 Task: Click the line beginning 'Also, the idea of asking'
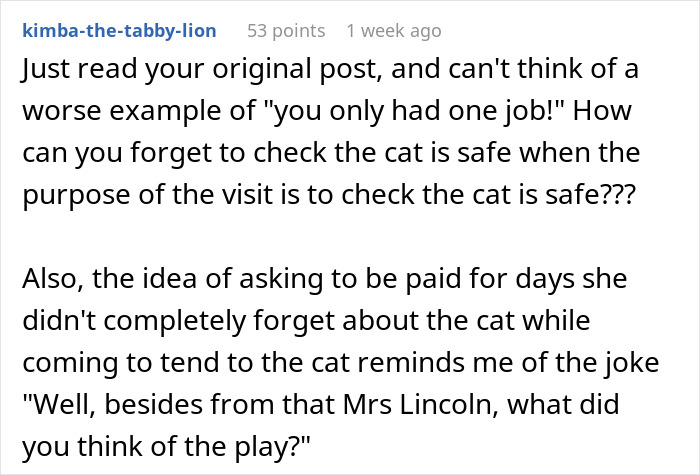tap(325, 279)
